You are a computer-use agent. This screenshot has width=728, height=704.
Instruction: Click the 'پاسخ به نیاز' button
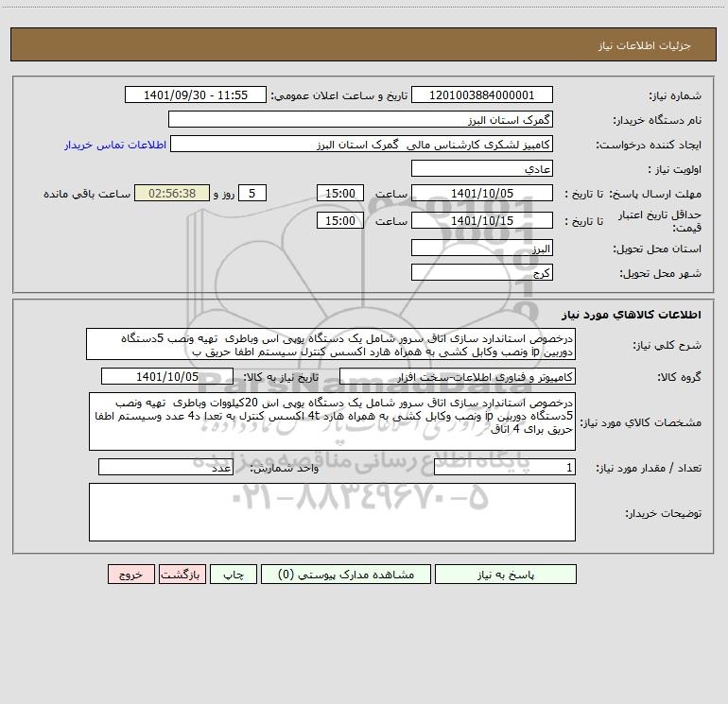(506, 575)
